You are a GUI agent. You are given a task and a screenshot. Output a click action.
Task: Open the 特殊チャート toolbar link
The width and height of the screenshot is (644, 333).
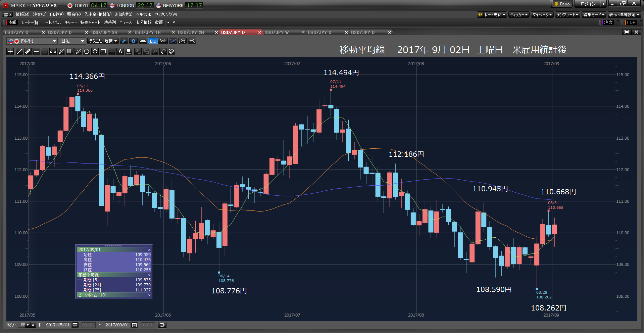point(90,22)
